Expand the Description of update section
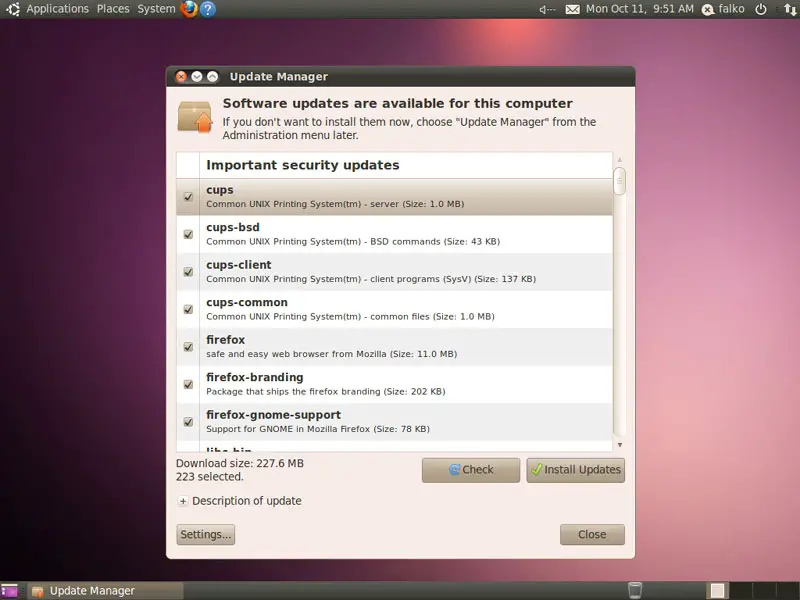800x600 pixels. 183,501
